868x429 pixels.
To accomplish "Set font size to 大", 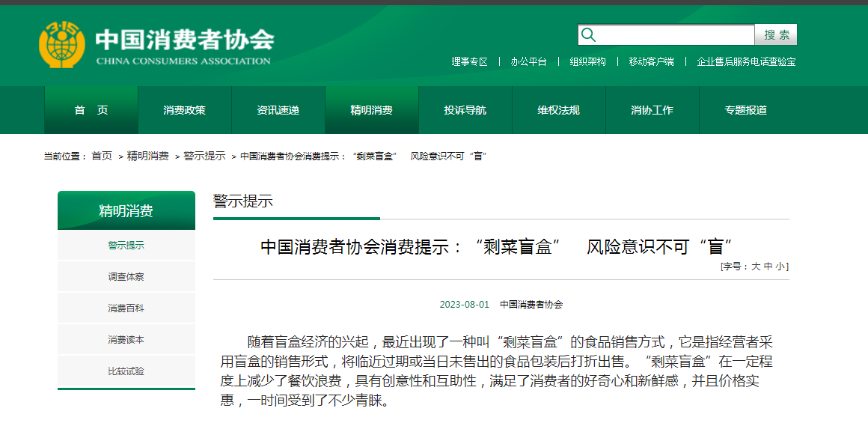I will pyautogui.click(x=755, y=267).
